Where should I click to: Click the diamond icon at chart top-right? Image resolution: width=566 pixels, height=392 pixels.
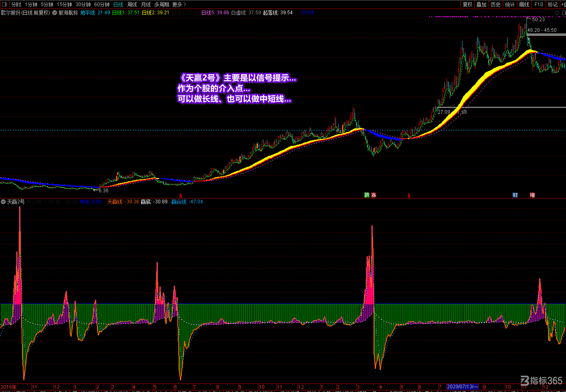(x=557, y=13)
